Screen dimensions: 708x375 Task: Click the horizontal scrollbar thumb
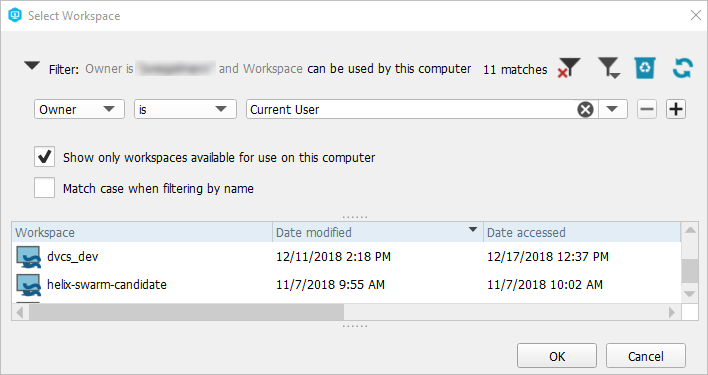[186, 312]
